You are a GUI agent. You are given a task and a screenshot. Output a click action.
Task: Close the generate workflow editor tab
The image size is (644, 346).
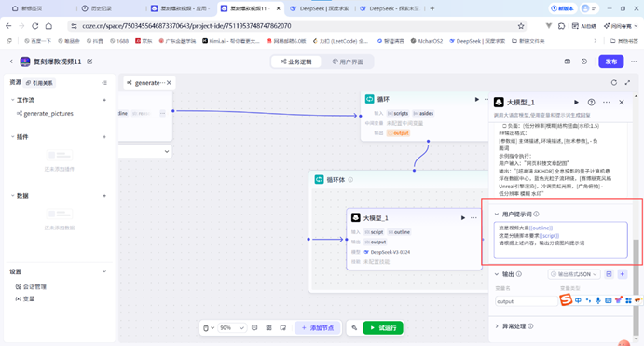169,83
